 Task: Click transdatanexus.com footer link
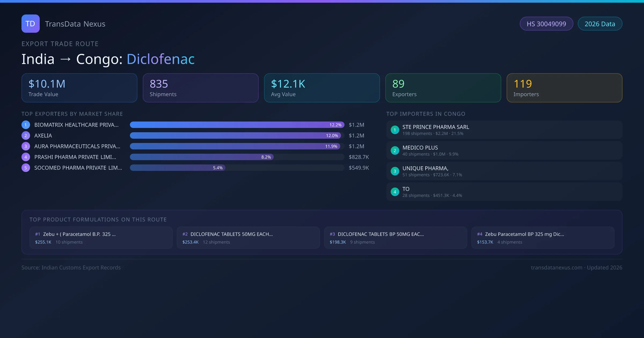click(557, 267)
